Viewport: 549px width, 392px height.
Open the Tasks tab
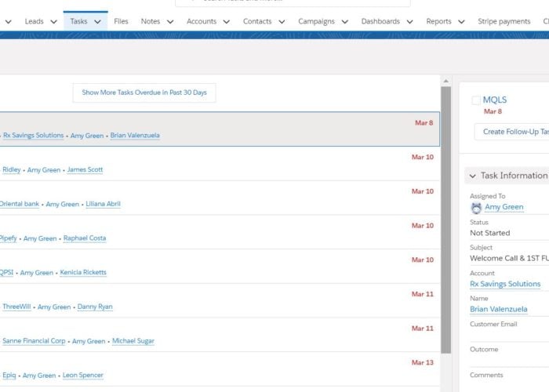coord(78,21)
